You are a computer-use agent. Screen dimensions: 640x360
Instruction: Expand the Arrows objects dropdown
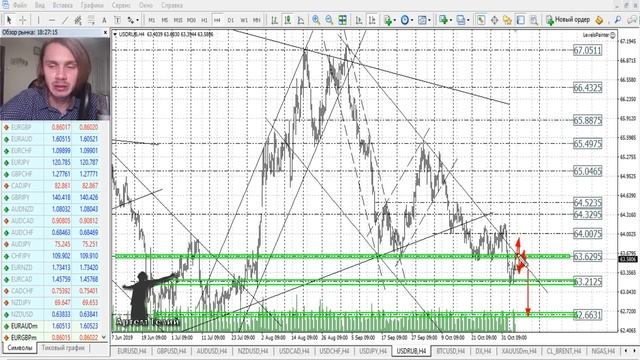pos(137,20)
